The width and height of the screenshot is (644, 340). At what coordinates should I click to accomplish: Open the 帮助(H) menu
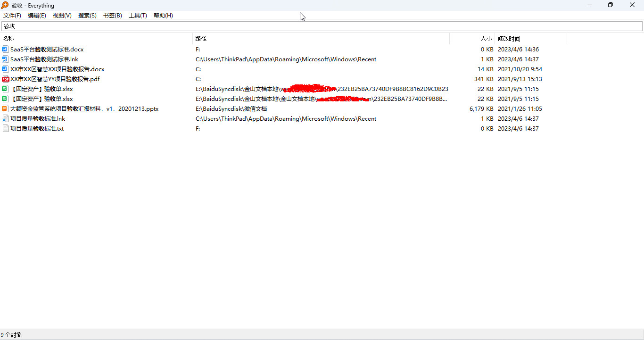coord(163,16)
